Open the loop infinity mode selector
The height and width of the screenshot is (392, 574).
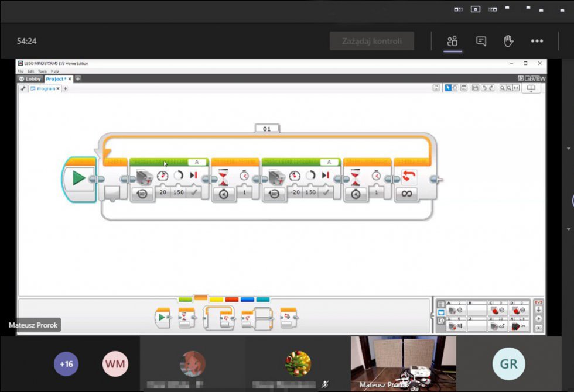(406, 194)
